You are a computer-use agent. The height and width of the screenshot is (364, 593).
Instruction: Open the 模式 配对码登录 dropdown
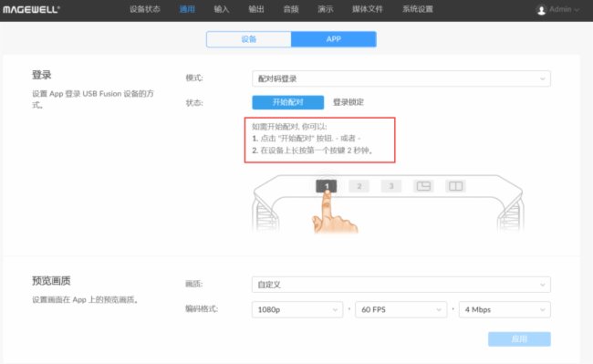click(401, 78)
